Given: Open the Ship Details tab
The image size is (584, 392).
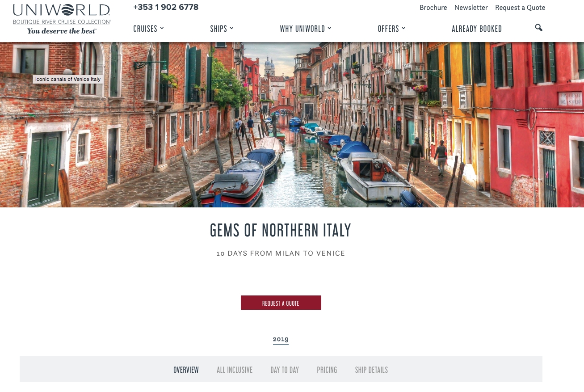Looking at the screenshot, I should pos(371,370).
